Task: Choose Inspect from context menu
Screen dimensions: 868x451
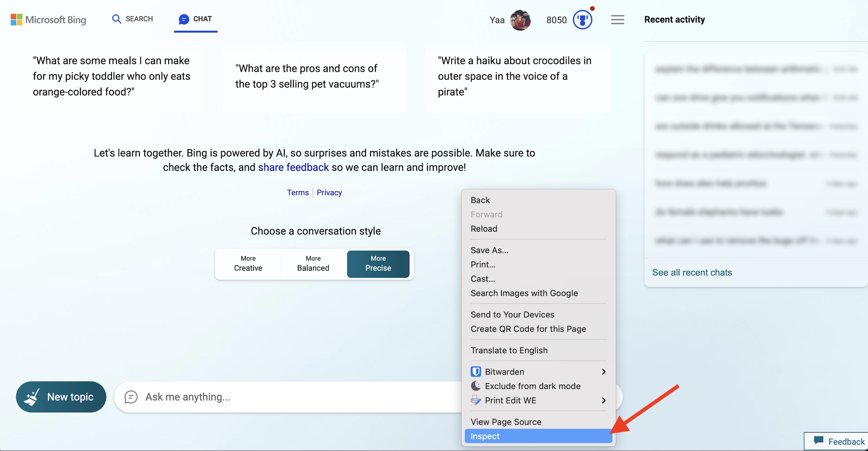Action: click(539, 436)
